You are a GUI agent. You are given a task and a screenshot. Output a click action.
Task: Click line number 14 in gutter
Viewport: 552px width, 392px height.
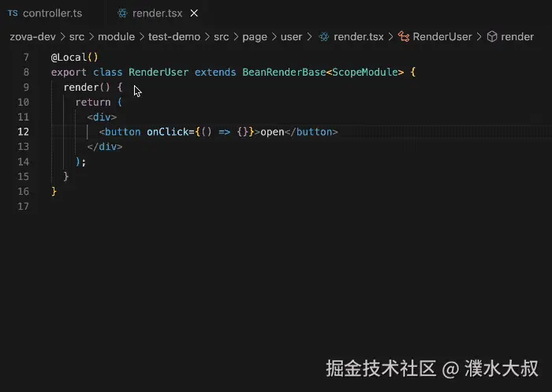(23, 162)
